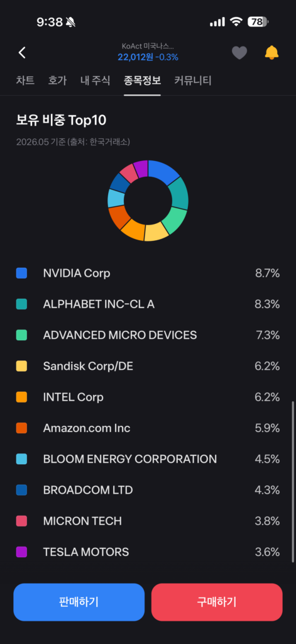Select the purple TESLA MOTORS swatch
The width and height of the screenshot is (296, 644).
[x=22, y=552]
